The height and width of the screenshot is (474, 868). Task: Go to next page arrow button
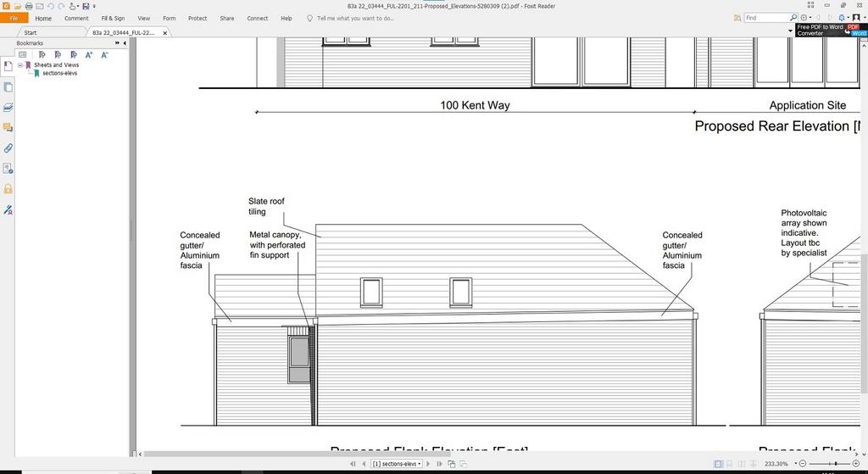(x=428, y=464)
